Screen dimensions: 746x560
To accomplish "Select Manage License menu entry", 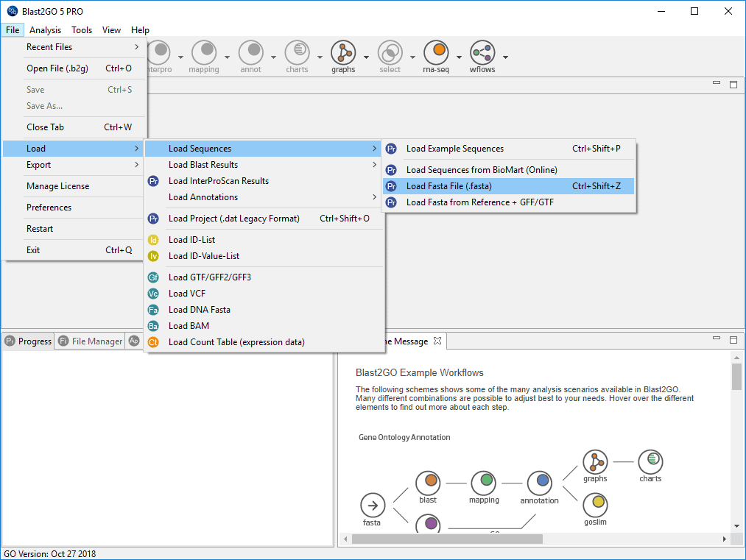I will (x=74, y=186).
